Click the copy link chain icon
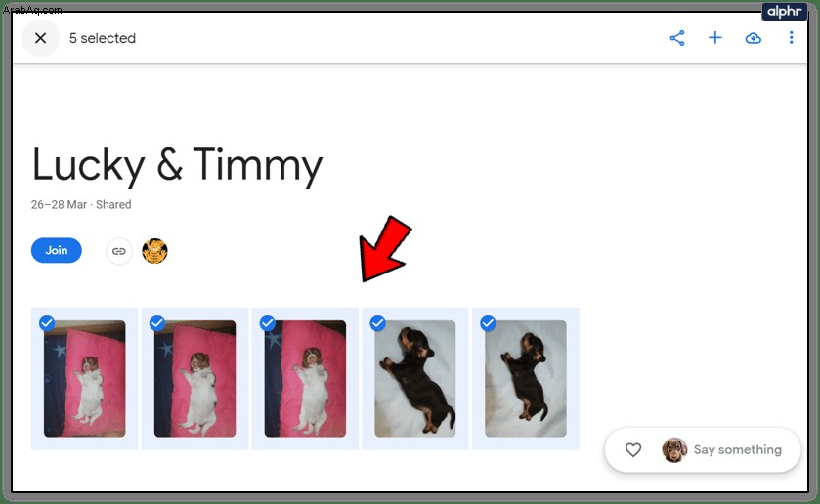This screenshot has height=504, width=820. (x=119, y=251)
